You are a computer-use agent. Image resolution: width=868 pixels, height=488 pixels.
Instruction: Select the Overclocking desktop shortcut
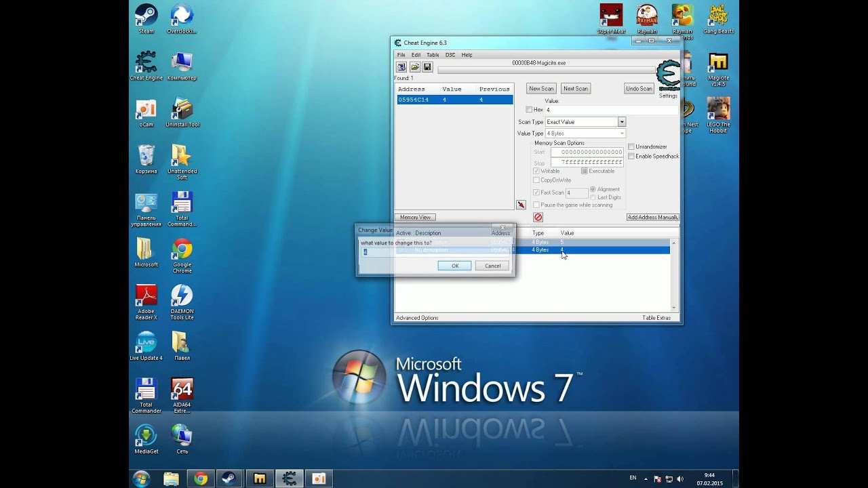pyautogui.click(x=182, y=19)
